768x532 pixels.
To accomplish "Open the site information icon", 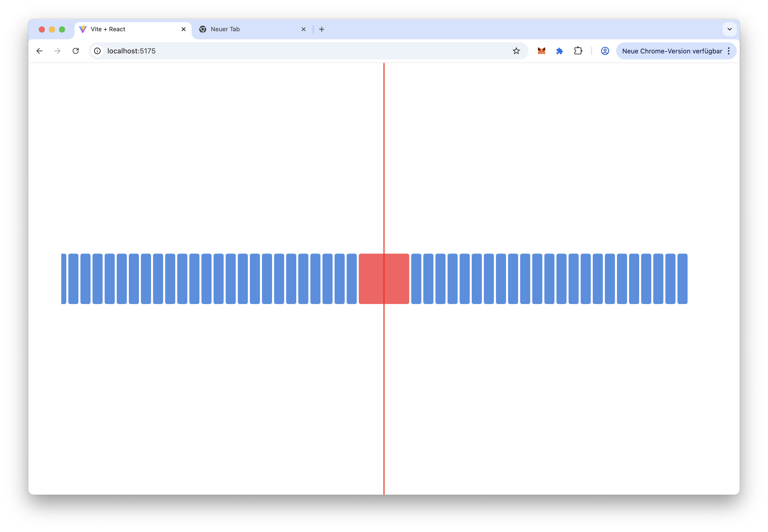I will (x=97, y=51).
